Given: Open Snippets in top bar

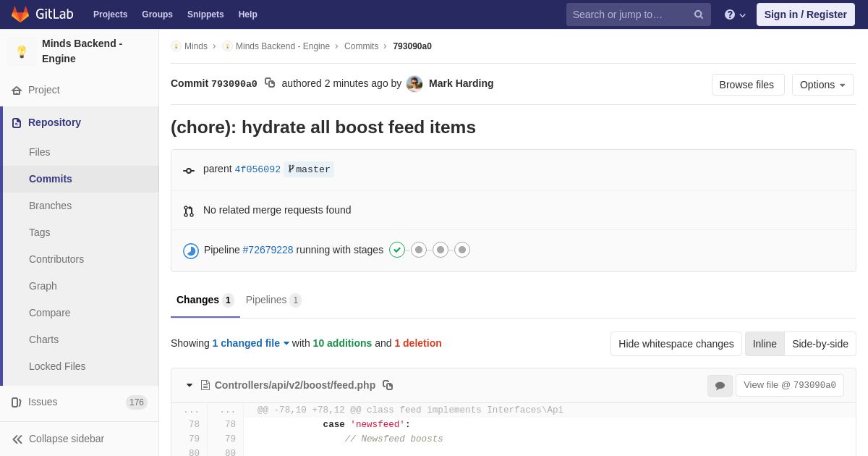Looking at the screenshot, I should (x=205, y=14).
